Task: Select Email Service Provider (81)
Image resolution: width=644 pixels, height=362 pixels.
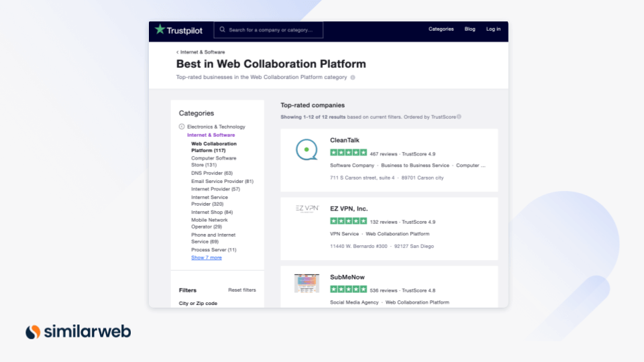Action: (x=222, y=182)
